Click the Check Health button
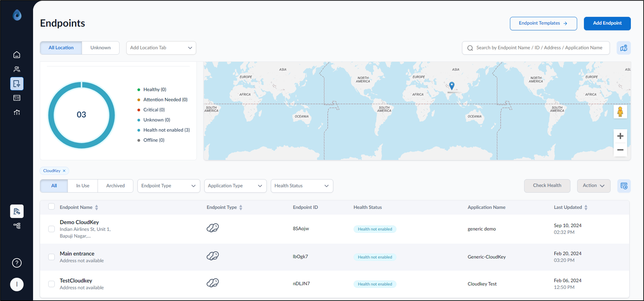 coord(547,186)
